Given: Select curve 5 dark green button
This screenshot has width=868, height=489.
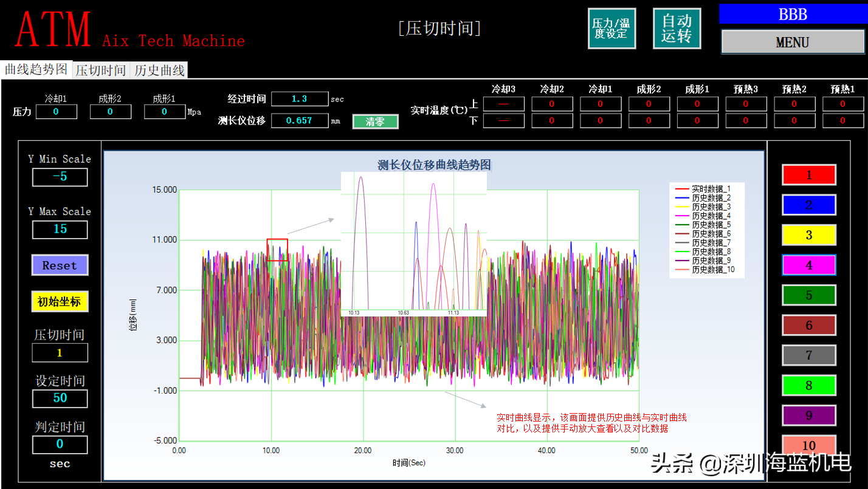Looking at the screenshot, I should click(808, 295).
